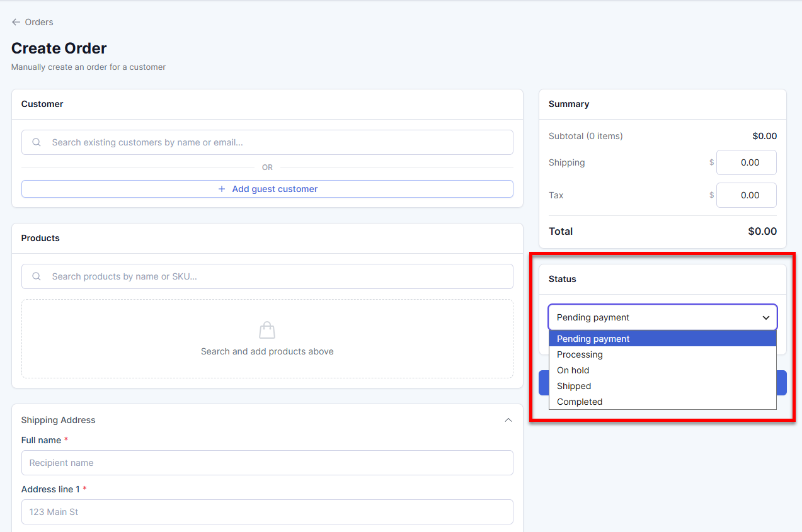
Task: Click the Total $0.00 value
Action: click(x=762, y=231)
